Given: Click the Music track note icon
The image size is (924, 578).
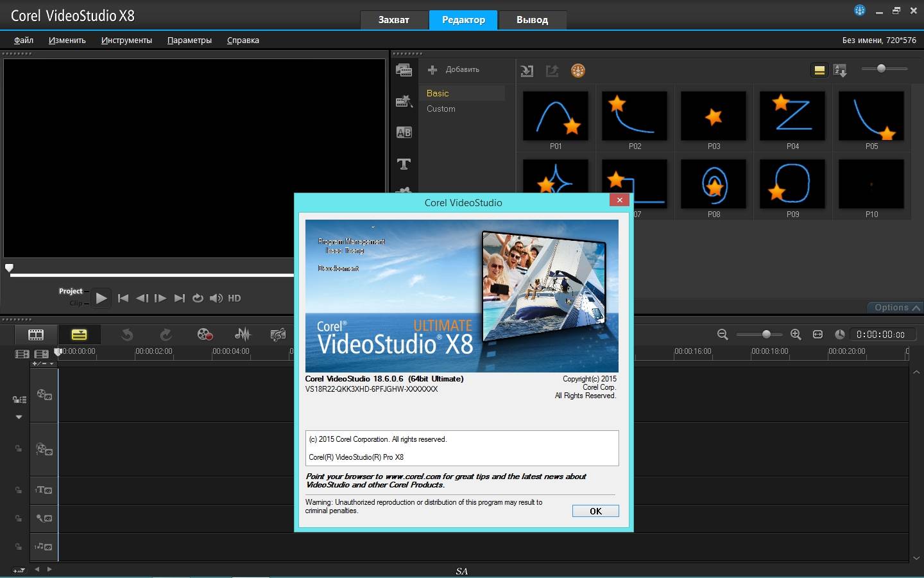Looking at the screenshot, I should (44, 547).
